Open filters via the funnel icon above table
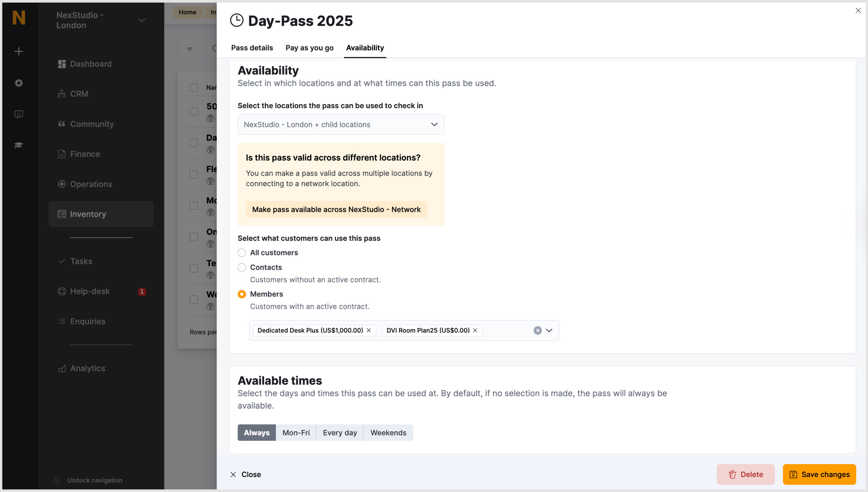The width and height of the screenshot is (868, 492). click(190, 49)
